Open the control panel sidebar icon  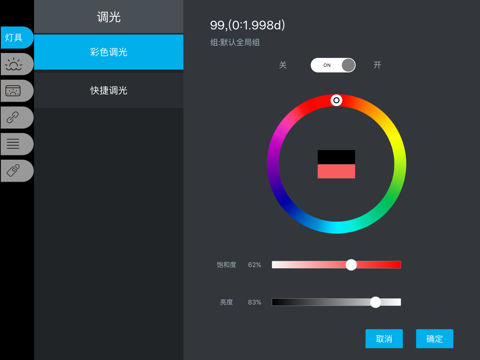16,91
